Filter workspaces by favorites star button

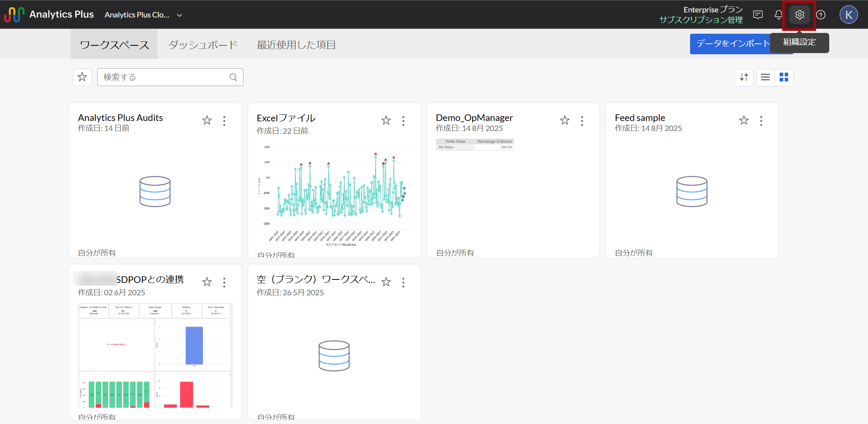click(x=82, y=77)
